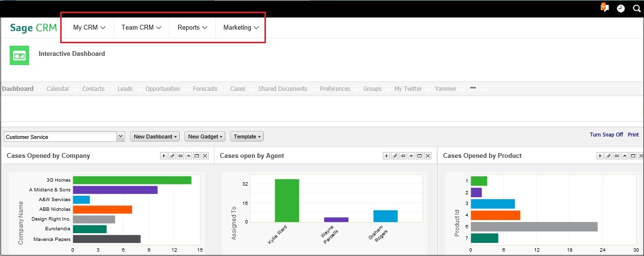
Task: Click the Design Right Inc. label
Action: coord(51,219)
